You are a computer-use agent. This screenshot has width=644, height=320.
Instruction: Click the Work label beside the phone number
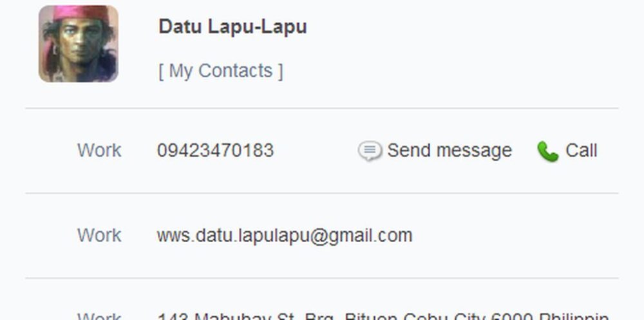(99, 151)
